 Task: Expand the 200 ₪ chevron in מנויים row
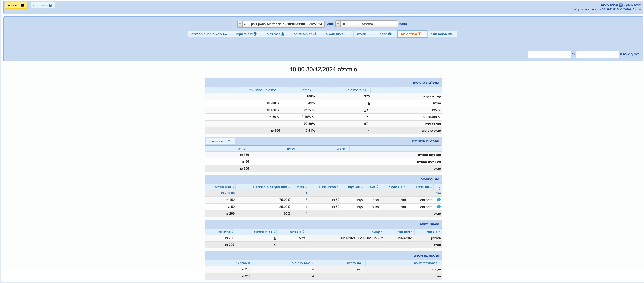click(x=278, y=103)
